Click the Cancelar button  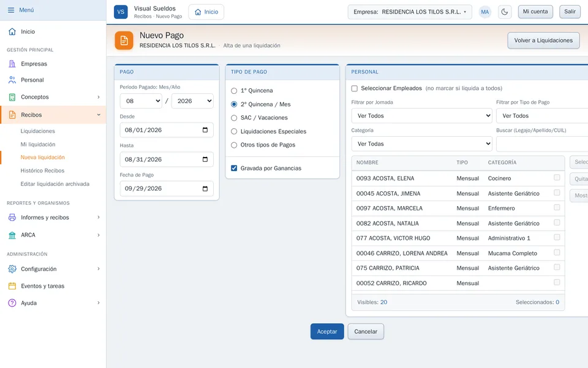coord(366,332)
